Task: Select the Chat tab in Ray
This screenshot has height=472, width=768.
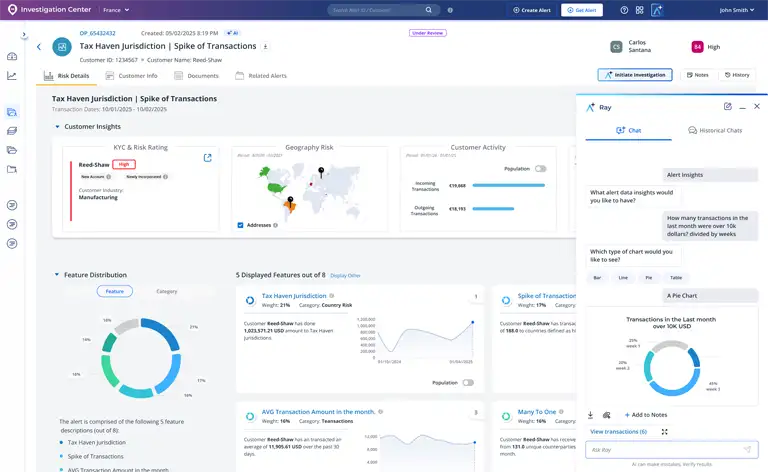Action: [628, 130]
